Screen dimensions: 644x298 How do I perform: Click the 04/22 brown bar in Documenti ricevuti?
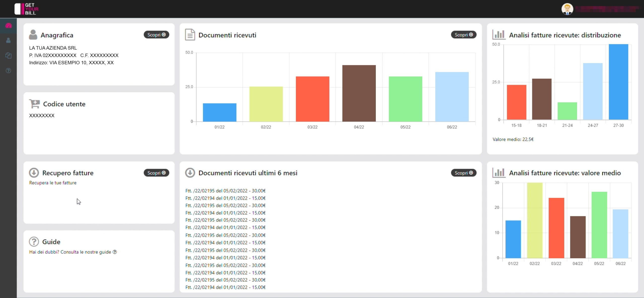pos(359,93)
